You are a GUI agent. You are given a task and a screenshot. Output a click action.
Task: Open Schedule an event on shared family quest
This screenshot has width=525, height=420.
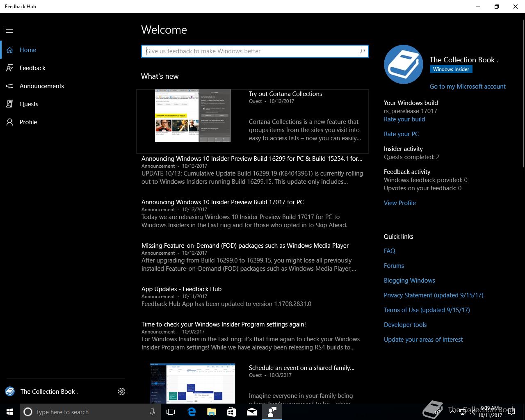click(x=301, y=368)
